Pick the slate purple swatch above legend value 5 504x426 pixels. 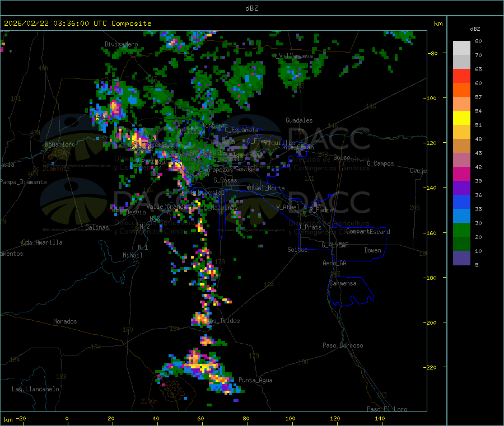461,258
